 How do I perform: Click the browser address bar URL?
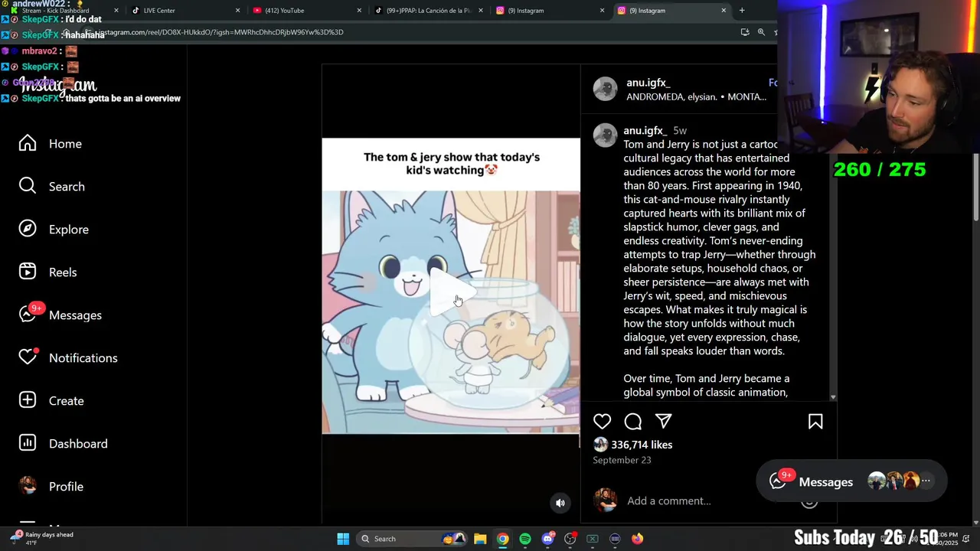(x=220, y=32)
